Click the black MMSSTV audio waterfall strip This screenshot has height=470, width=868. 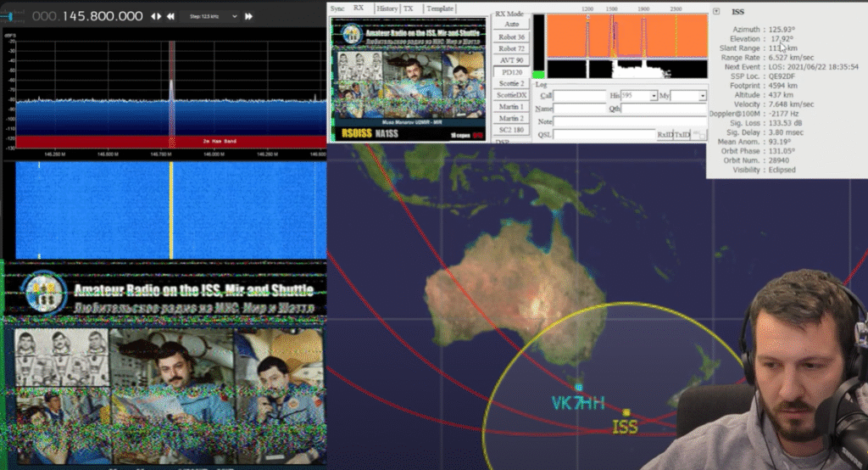(x=627, y=69)
